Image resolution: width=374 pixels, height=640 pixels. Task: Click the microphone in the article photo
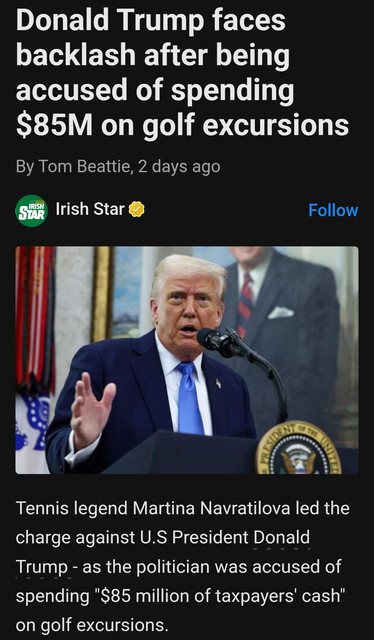pyautogui.click(x=215, y=341)
